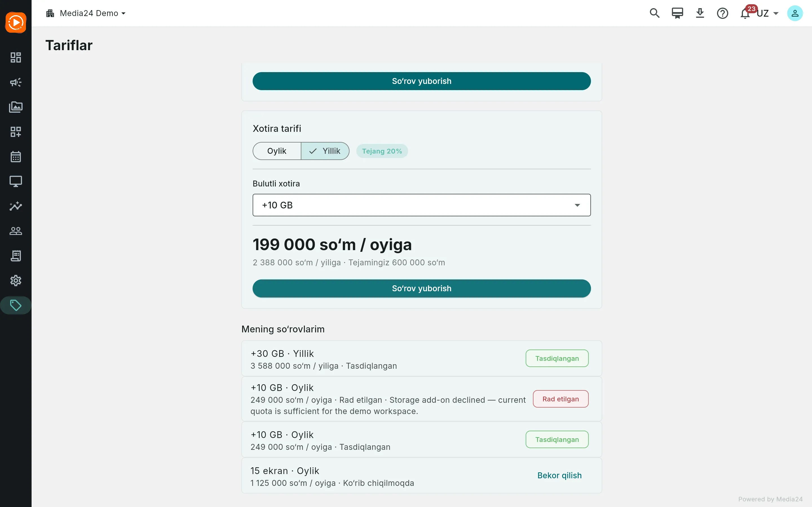Open the users group icon
Viewport: 812px width, 507px height.
tap(16, 231)
